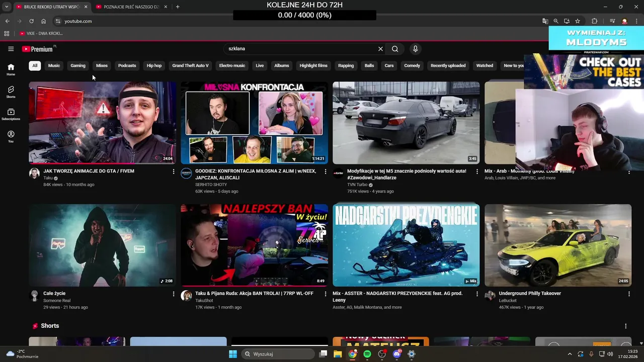Open options for Całe życie video
Screen dimensions: 644x362
pyautogui.click(x=174, y=294)
